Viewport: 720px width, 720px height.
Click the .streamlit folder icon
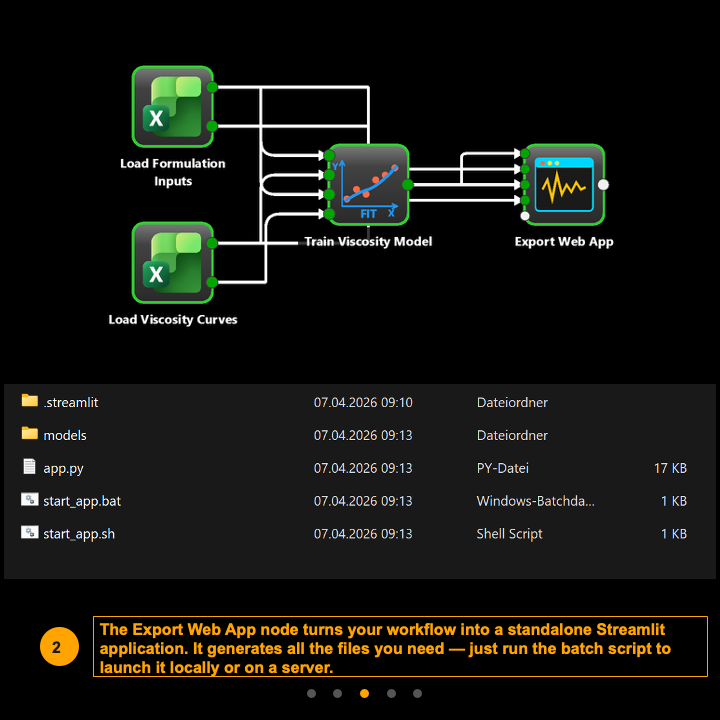click(29, 402)
